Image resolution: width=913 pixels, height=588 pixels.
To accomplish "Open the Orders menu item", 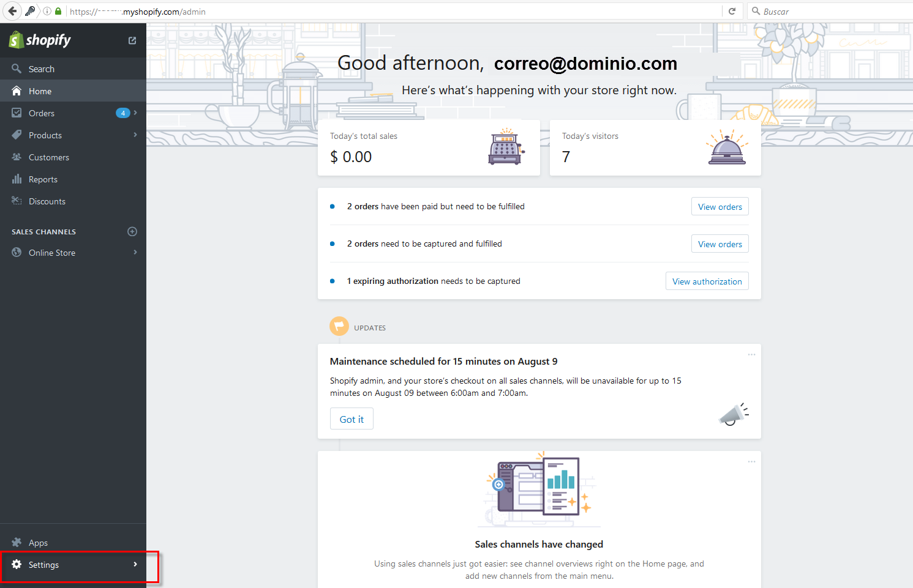I will click(73, 113).
